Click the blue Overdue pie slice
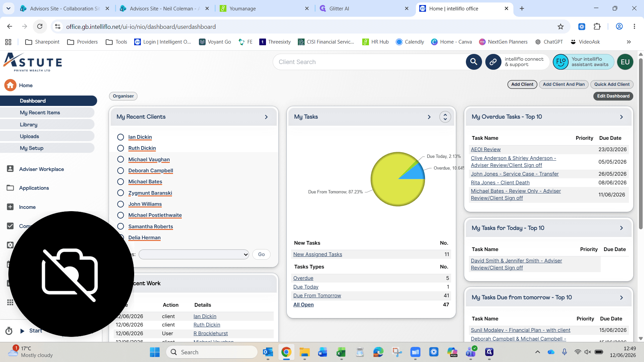Image resolution: width=644 pixels, height=362 pixels. [415, 173]
